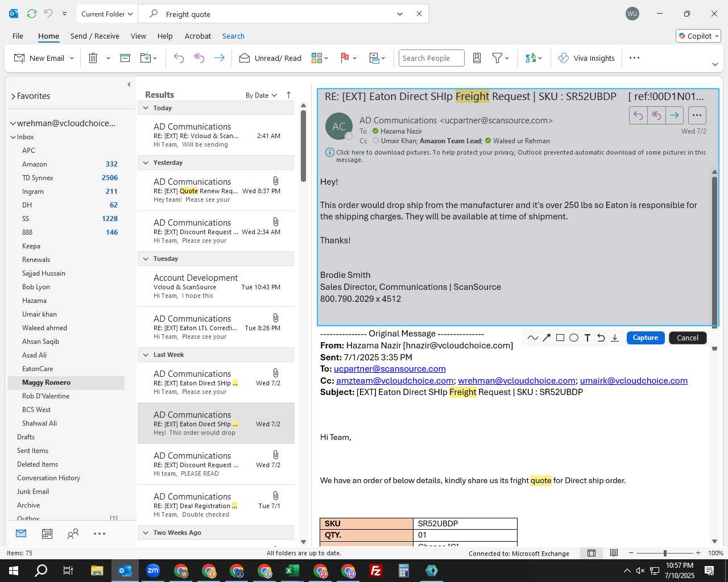Select the ellipse tool in the capture toolbar
The width and height of the screenshot is (728, 582).
click(574, 338)
